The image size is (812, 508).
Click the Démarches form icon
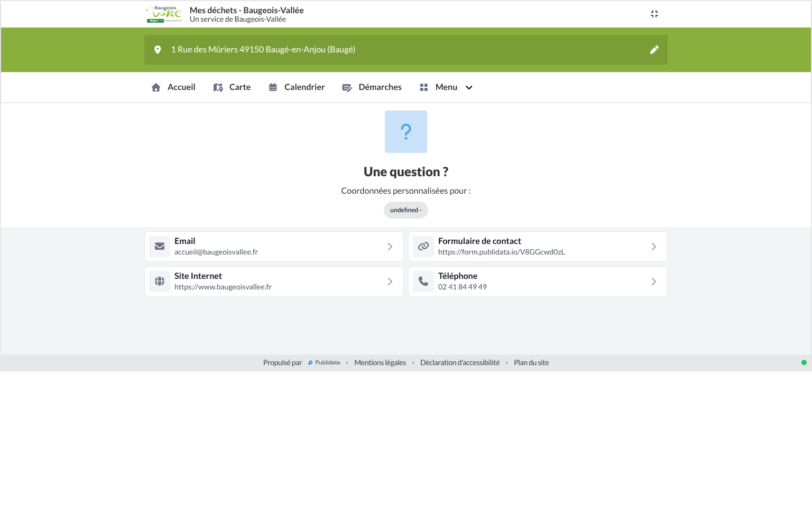[347, 88]
